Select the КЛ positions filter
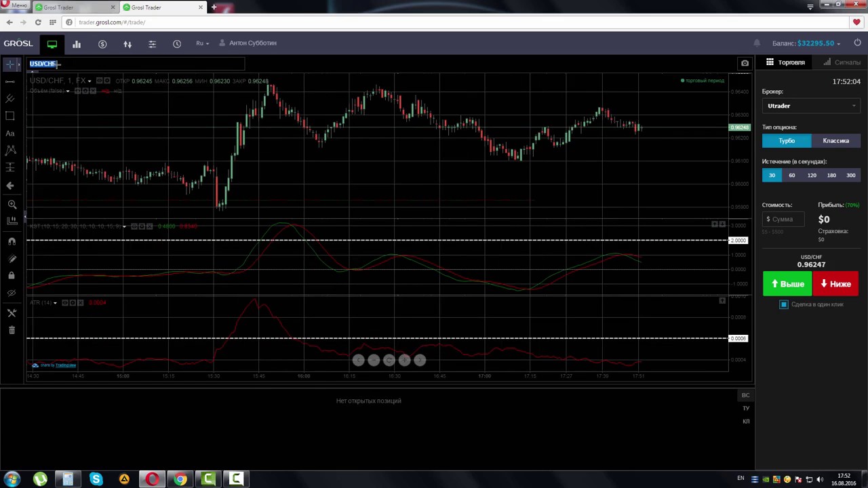Image resolution: width=868 pixels, height=488 pixels. tap(745, 422)
